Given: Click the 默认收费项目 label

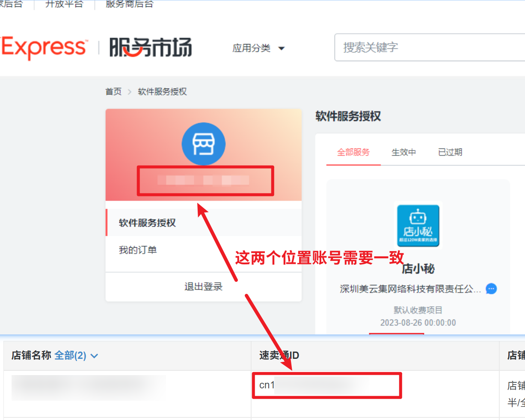Looking at the screenshot, I should pyautogui.click(x=418, y=310).
